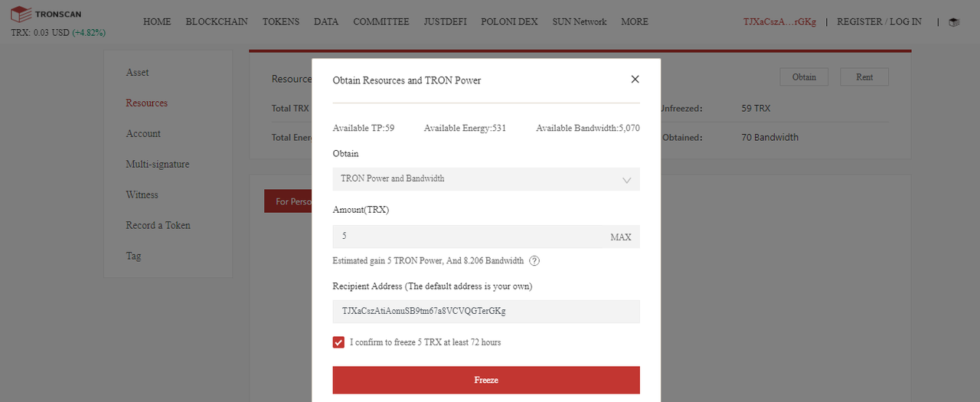Click the wallet address TJXaCszA…rGKg link
Screen dimensions: 980x402
point(779,22)
